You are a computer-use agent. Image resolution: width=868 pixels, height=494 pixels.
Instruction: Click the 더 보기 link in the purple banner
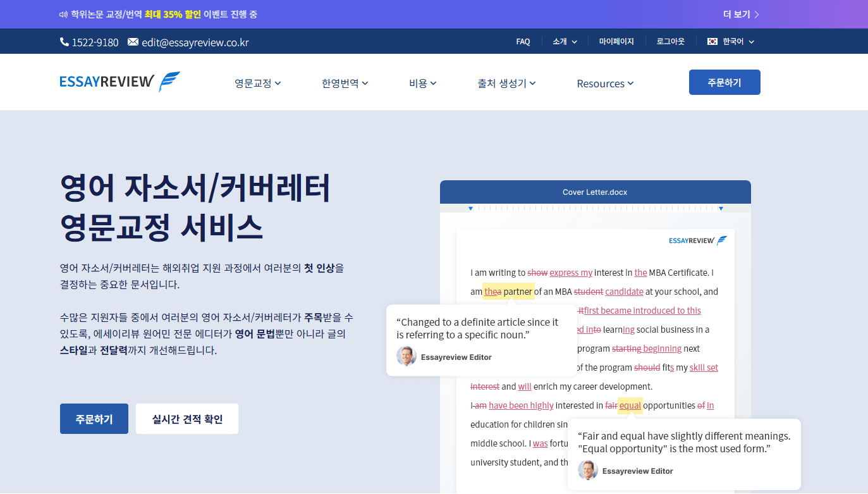click(738, 13)
